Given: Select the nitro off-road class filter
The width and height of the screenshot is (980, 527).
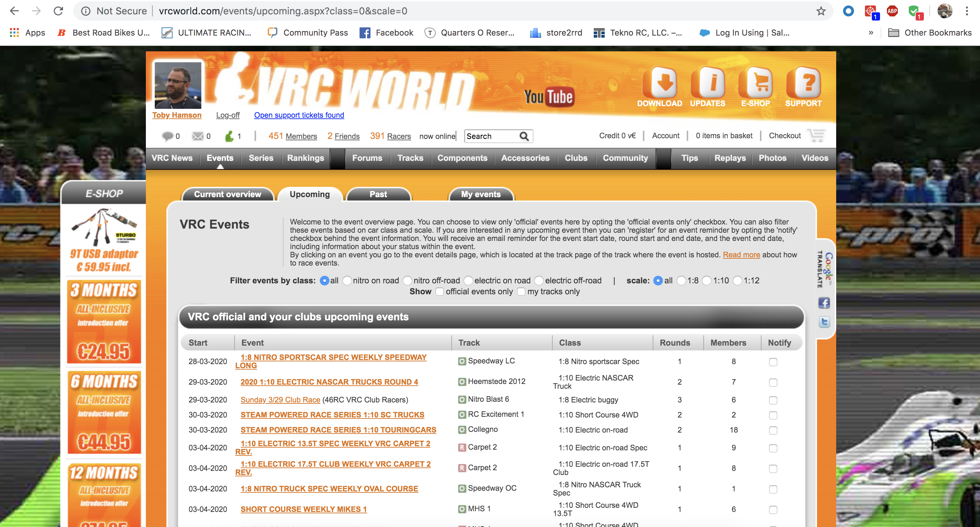Looking at the screenshot, I should 407,281.
